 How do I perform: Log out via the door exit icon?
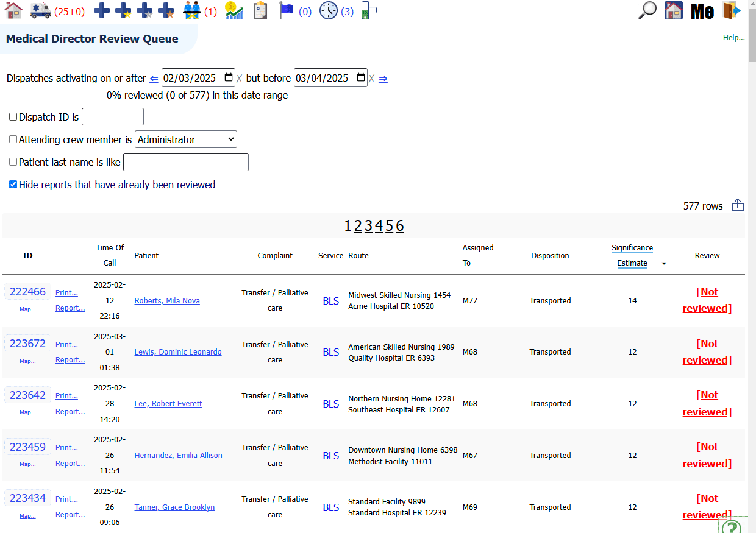(731, 10)
